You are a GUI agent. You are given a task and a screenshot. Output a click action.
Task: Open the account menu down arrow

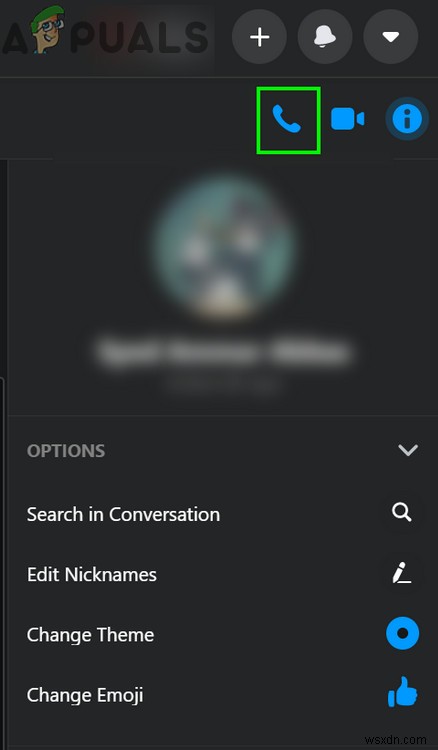point(391,37)
